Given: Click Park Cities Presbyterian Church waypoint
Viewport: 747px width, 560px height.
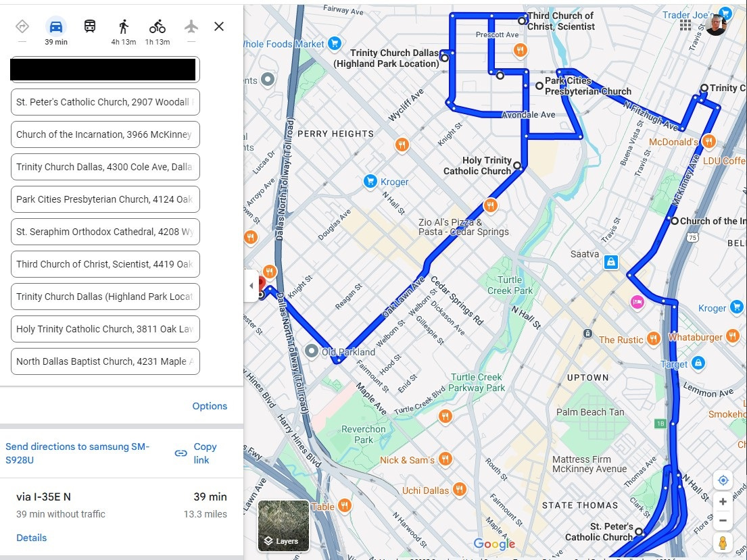Looking at the screenshot, I should [539, 86].
